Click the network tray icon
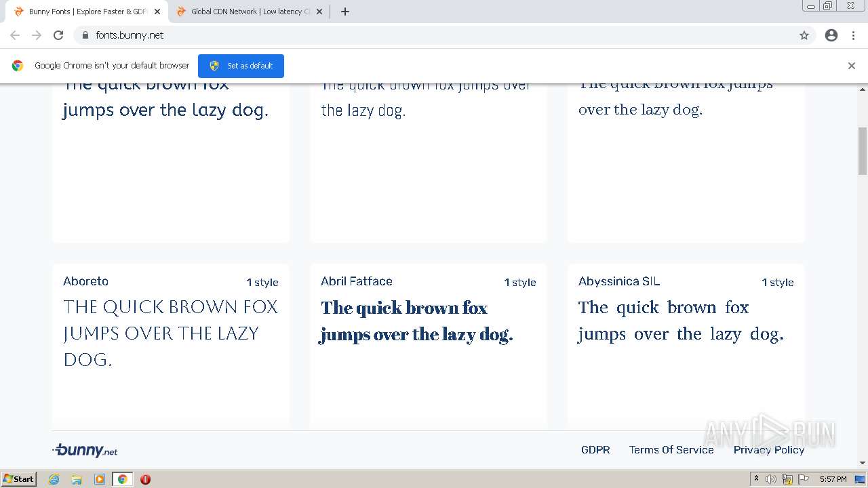Image resolution: width=868 pixels, height=488 pixels. pyautogui.click(x=787, y=479)
